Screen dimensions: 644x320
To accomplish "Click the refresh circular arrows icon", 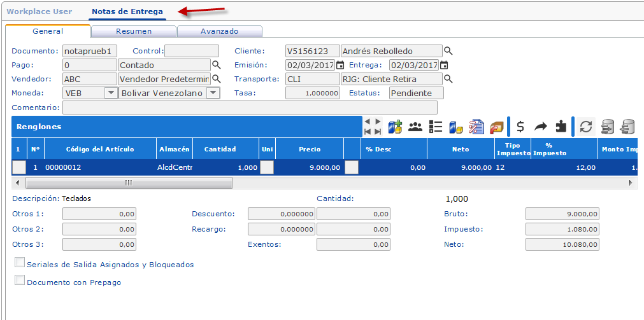I will [585, 127].
